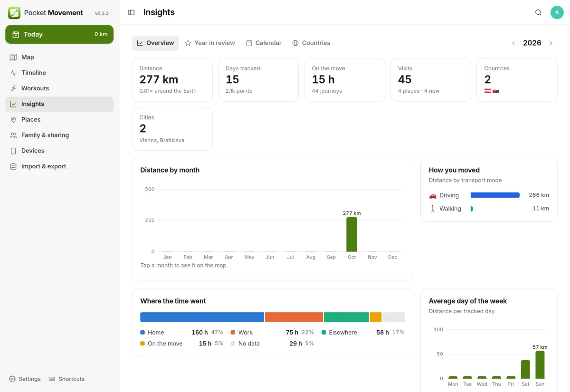This screenshot has height=392, width=570.
Task: Click the Visits 45 card
Action: (431, 80)
